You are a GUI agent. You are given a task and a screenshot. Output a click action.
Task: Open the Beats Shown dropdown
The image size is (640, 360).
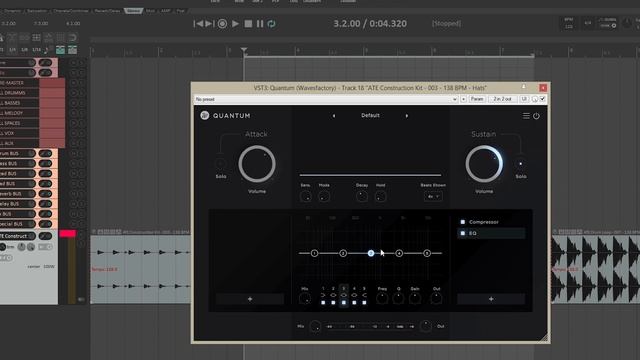[433, 196]
